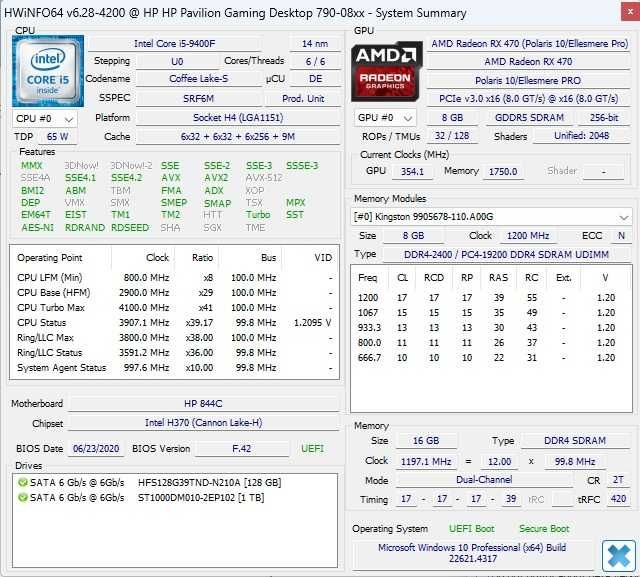
Task: Click the 65 W TDP value
Action: (57, 137)
